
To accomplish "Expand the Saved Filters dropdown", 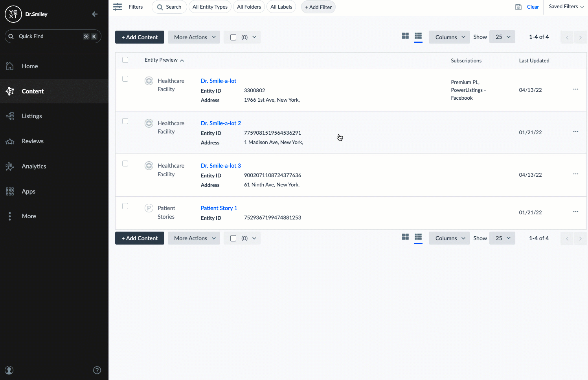I will 565,6.
